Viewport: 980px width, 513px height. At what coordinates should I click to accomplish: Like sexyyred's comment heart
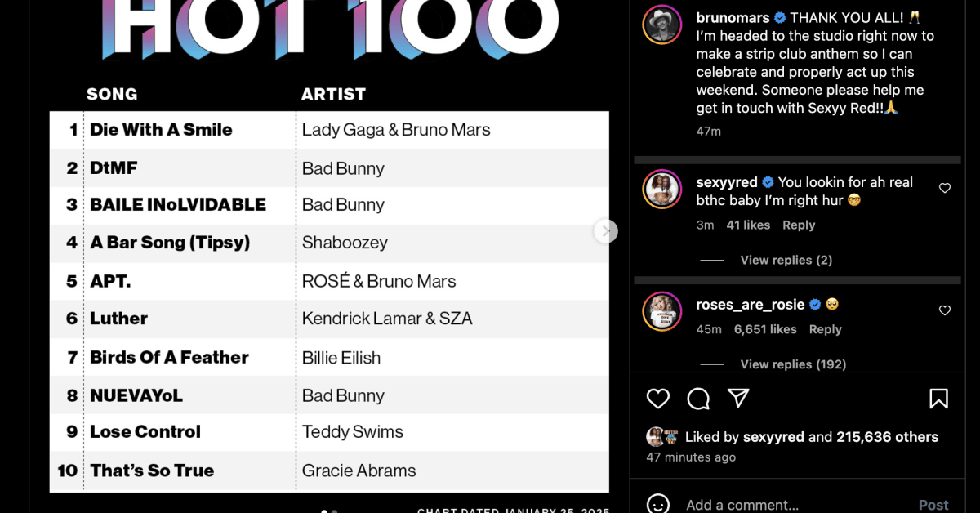(x=945, y=188)
